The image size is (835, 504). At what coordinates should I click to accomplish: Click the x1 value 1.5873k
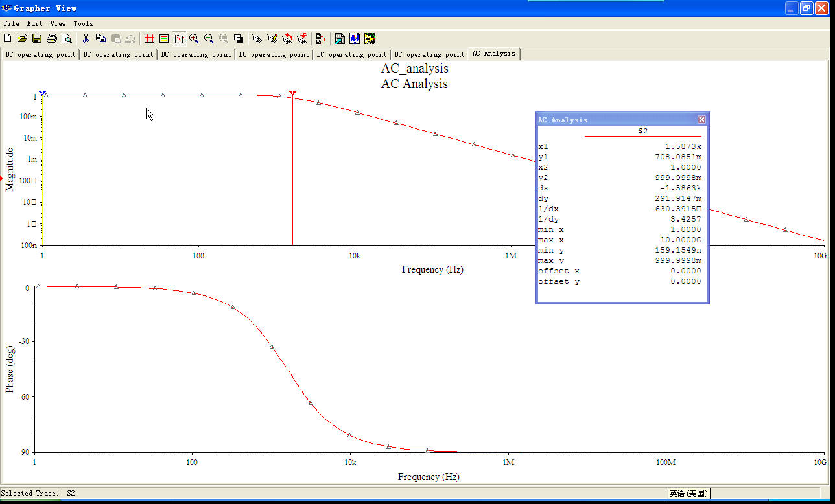683,147
